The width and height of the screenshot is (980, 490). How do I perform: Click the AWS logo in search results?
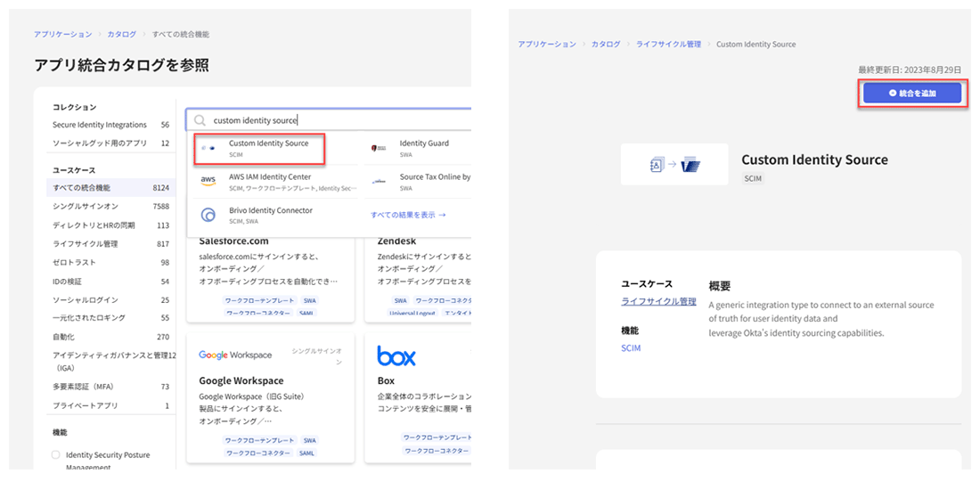(208, 181)
